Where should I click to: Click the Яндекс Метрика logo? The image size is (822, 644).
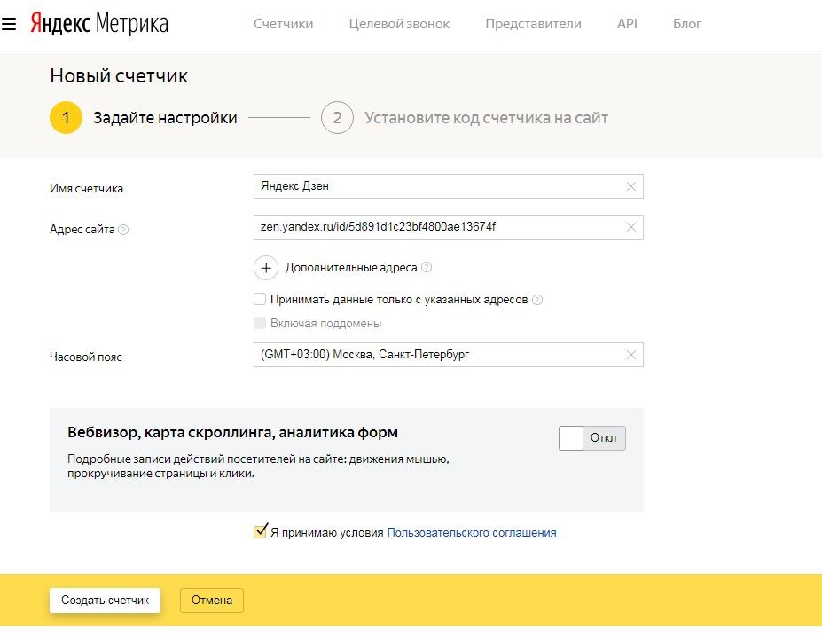tap(98, 24)
